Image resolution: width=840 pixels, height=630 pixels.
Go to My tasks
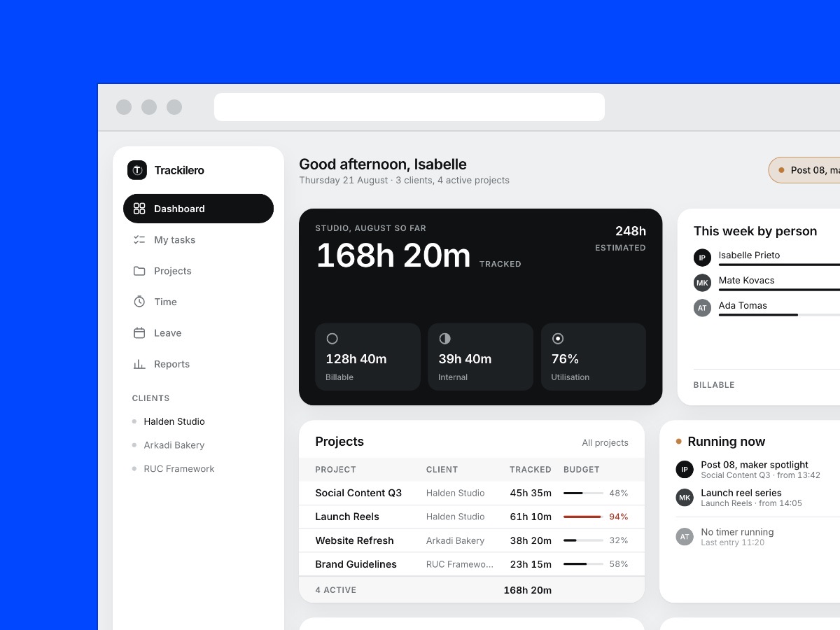coord(198,239)
